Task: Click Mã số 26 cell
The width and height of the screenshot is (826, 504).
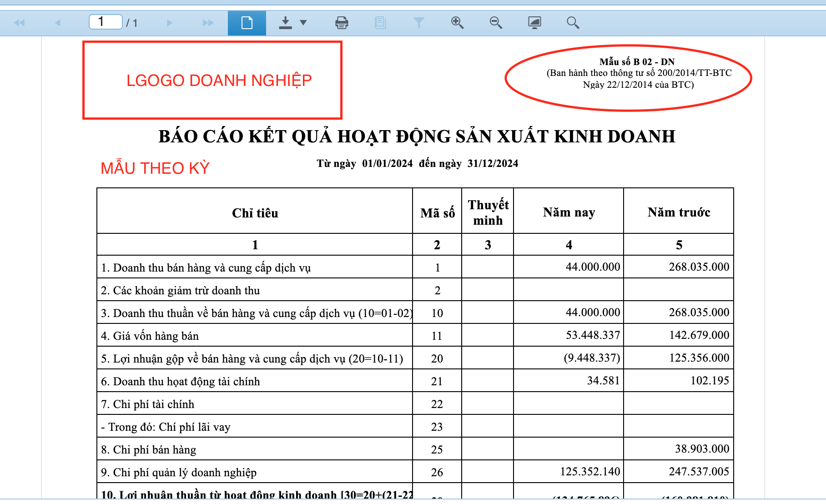Action: coord(437,472)
